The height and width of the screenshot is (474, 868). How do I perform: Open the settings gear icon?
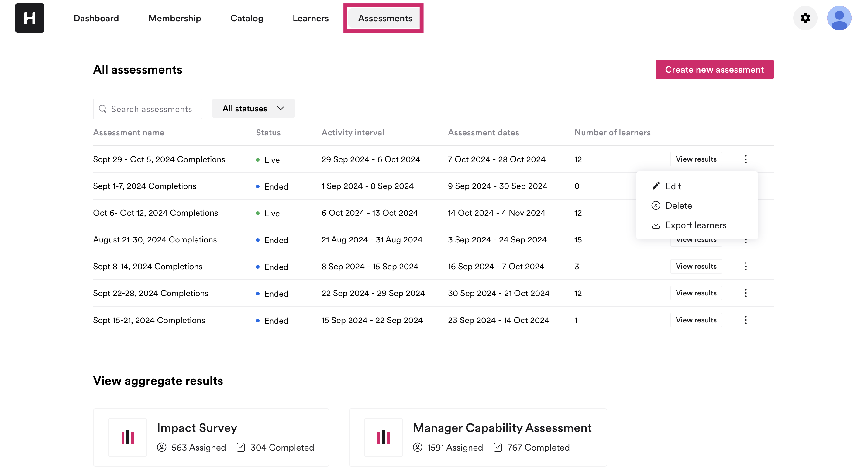coord(805,18)
